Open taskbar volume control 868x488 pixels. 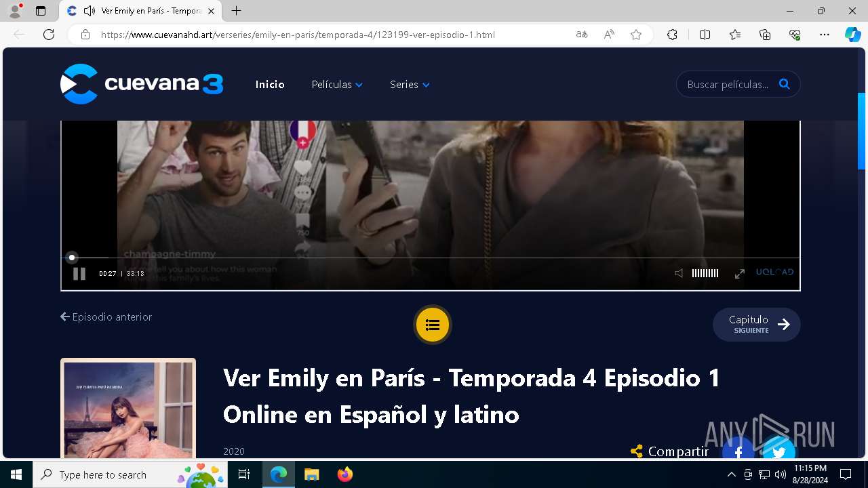point(781,474)
